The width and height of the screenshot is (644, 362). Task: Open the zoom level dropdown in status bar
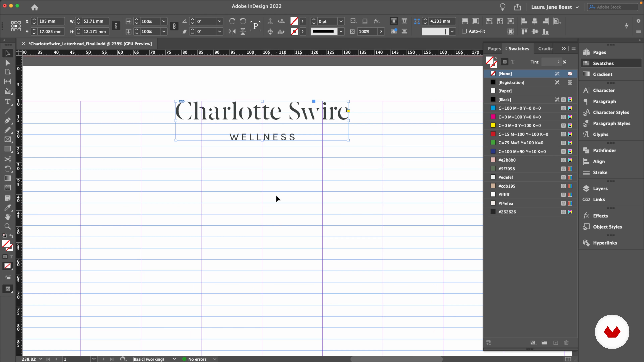coord(40,359)
